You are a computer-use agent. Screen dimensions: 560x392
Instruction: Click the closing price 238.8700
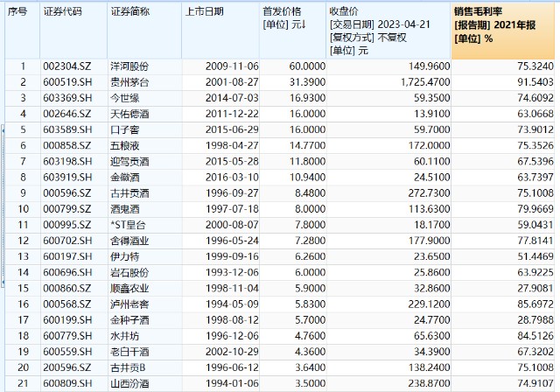click(x=430, y=383)
